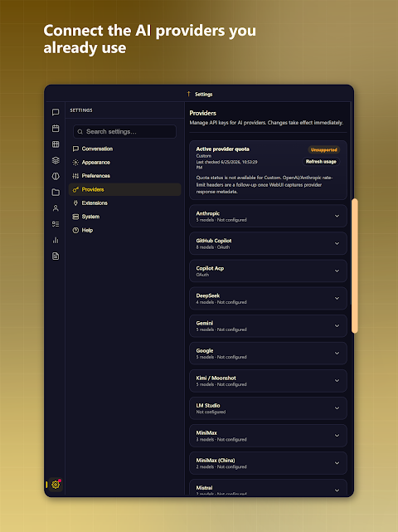
Task: Open the calendar icon in sidebar
Action: (56, 129)
